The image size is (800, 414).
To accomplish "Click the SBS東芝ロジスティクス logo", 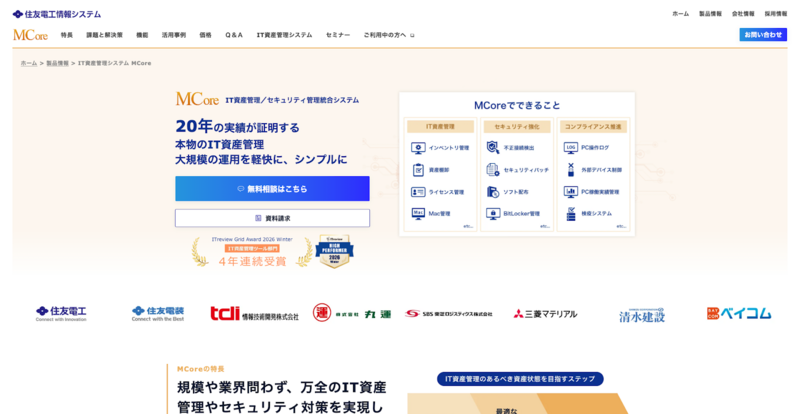I will click(448, 313).
